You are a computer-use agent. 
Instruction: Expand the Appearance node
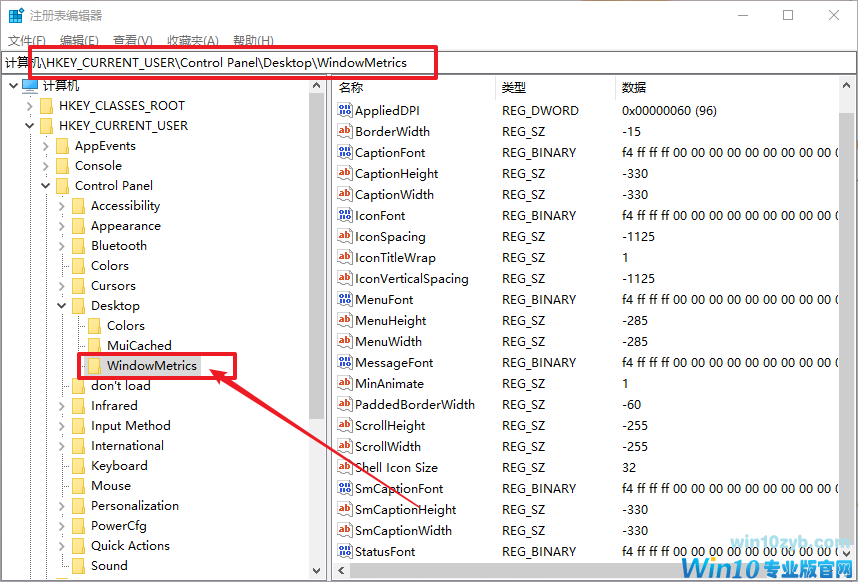coord(62,226)
